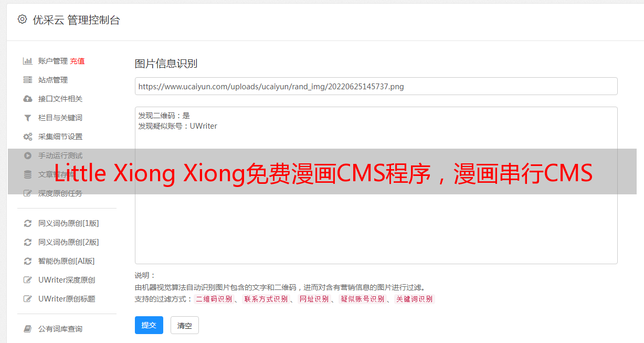The image size is (644, 343).
Task: Open the edit icon beside UWriter深度原创
Action: (x=28, y=280)
